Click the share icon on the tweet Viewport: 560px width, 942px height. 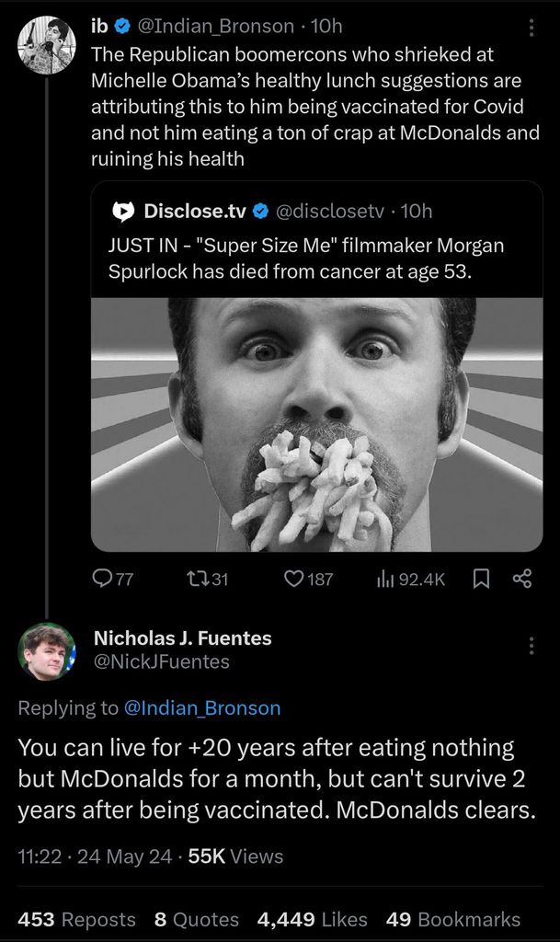pyautogui.click(x=521, y=579)
